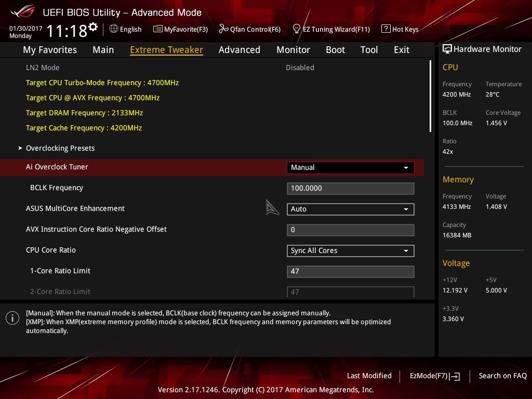The image size is (532, 399).
Task: Click the 2-Core Ratio Limit field
Action: point(351,292)
